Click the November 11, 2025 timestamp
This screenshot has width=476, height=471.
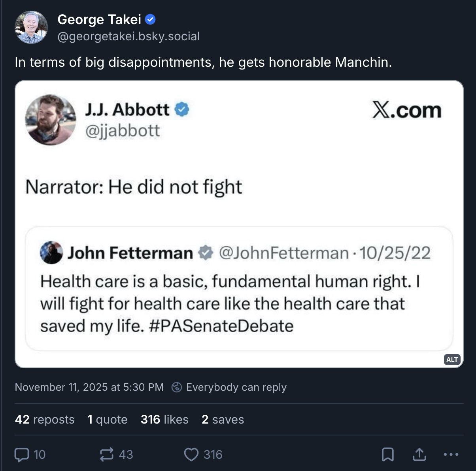pyautogui.click(x=89, y=387)
